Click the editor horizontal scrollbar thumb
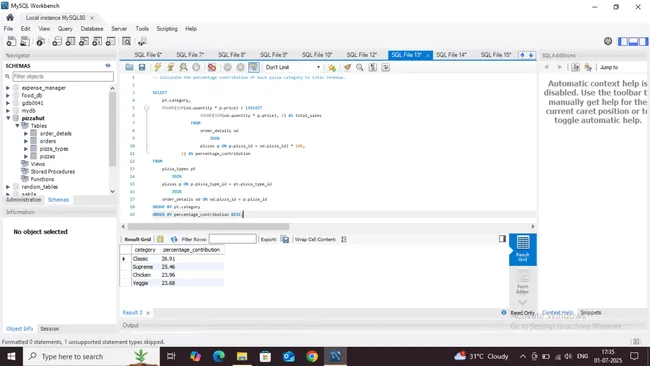This screenshot has height=366, width=650. click(208, 226)
